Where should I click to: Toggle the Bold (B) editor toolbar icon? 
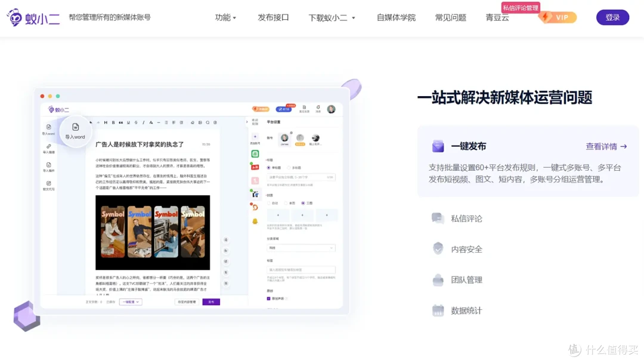tap(113, 122)
